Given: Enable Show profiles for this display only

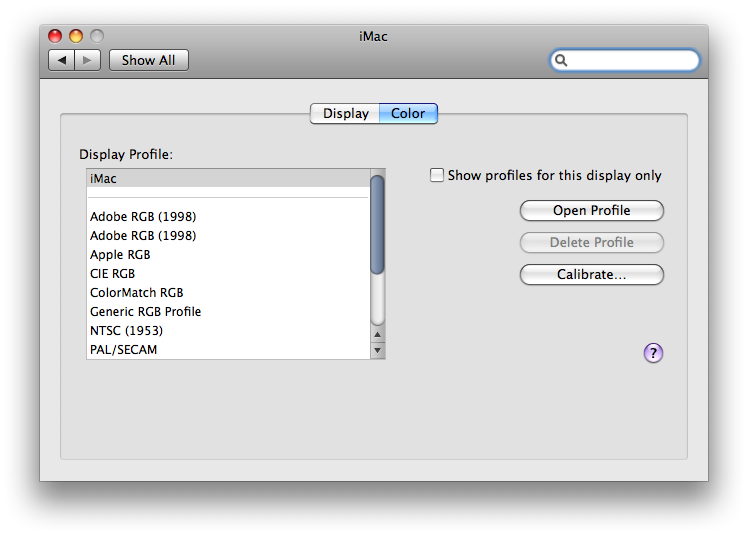Looking at the screenshot, I should click(x=436, y=175).
